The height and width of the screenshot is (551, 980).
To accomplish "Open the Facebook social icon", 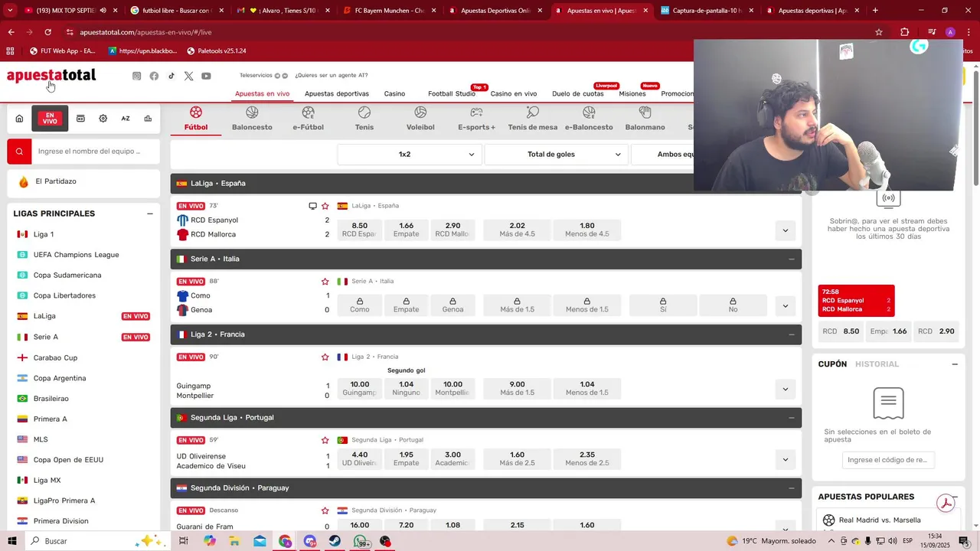I will click(x=154, y=76).
